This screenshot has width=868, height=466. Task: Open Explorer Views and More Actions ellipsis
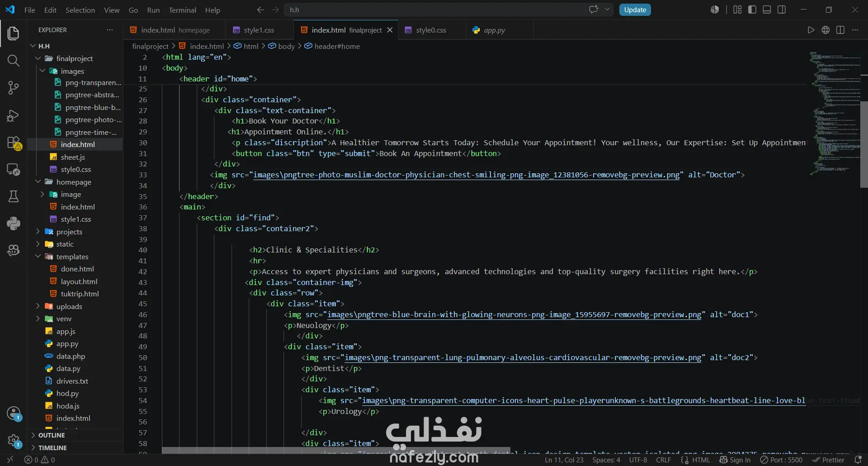[110, 30]
